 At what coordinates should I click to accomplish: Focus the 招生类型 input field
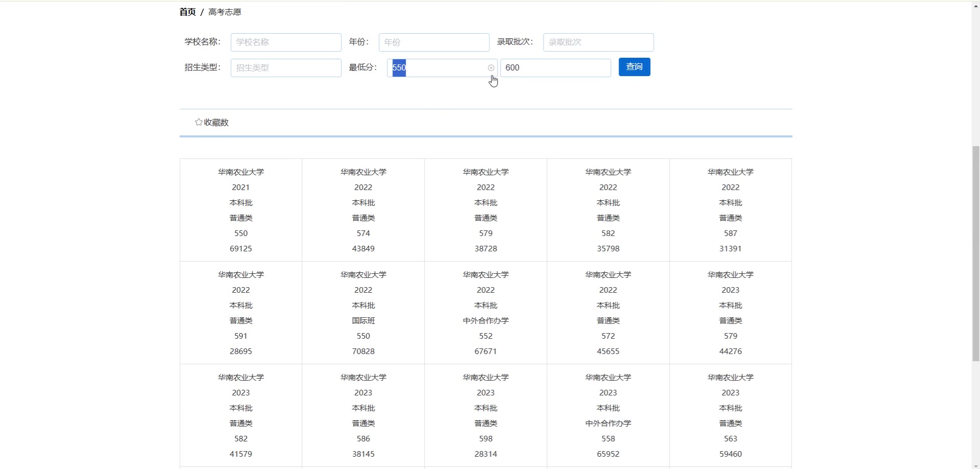click(286, 68)
